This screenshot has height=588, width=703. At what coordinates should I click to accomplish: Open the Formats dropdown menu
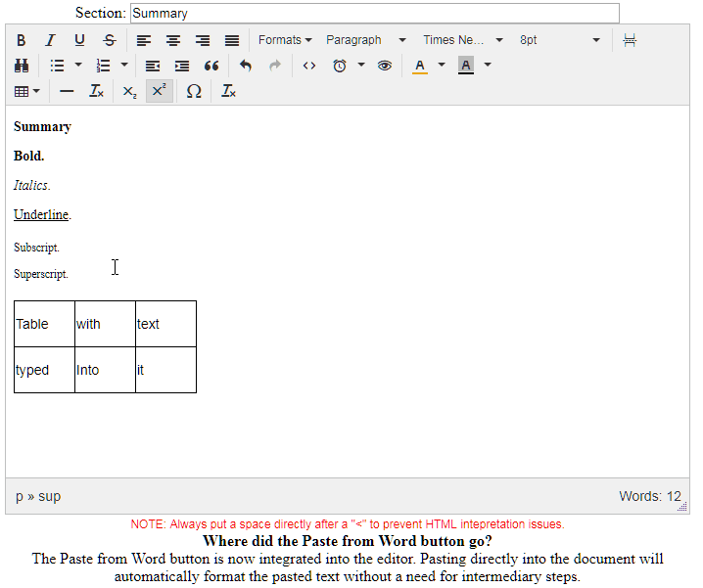click(x=285, y=40)
